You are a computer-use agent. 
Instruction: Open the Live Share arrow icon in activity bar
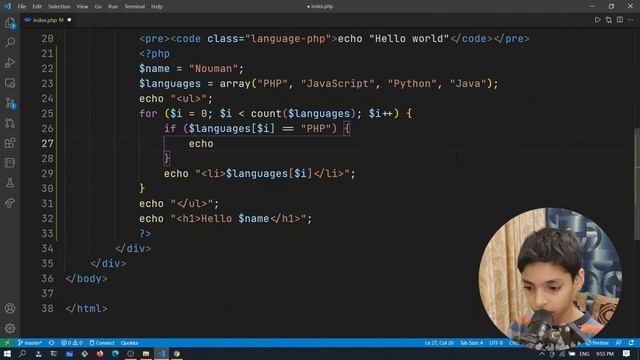click(10, 203)
